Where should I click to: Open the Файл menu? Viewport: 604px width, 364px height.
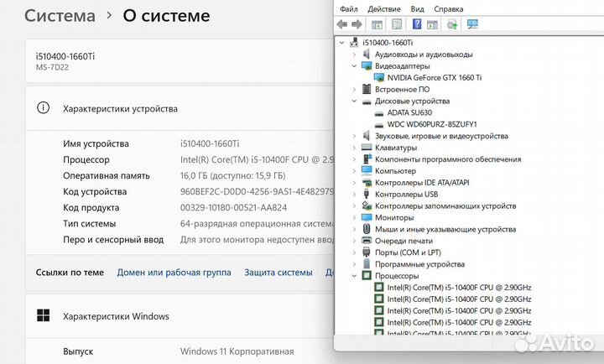coord(349,9)
